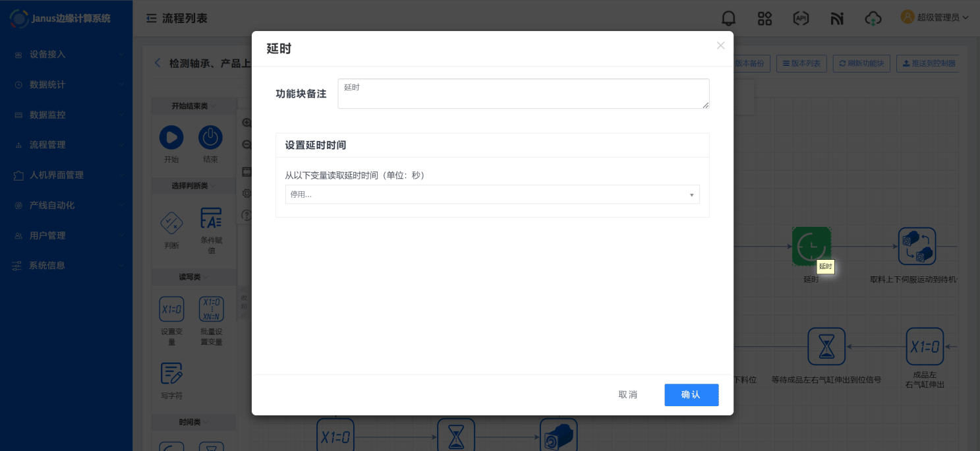Close the 延时 dialog with X
Screen dimensions: 980x451
(x=720, y=45)
